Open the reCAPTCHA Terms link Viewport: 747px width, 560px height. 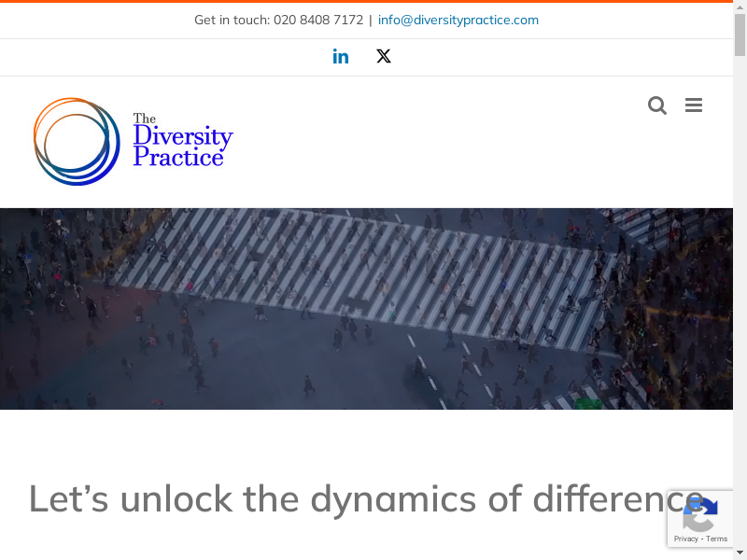(x=717, y=539)
